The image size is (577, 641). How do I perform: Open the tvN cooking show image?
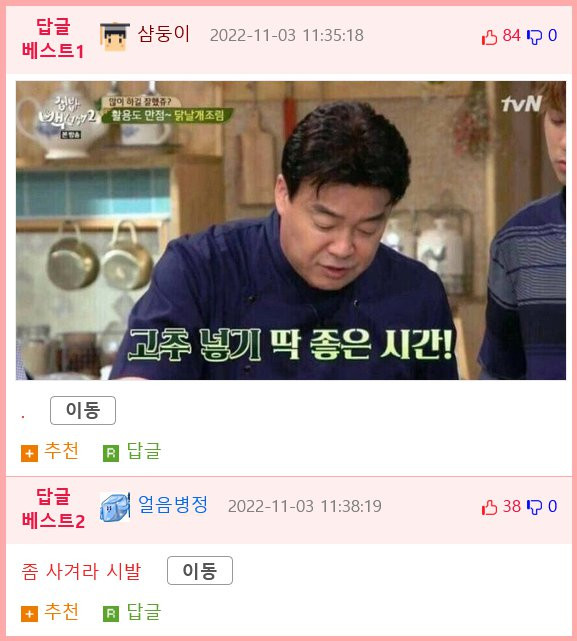[291, 230]
